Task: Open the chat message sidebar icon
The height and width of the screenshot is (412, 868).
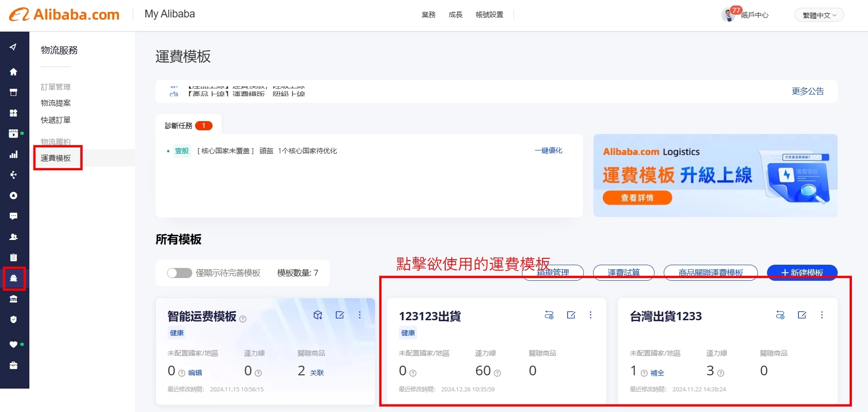Action: 13,216
